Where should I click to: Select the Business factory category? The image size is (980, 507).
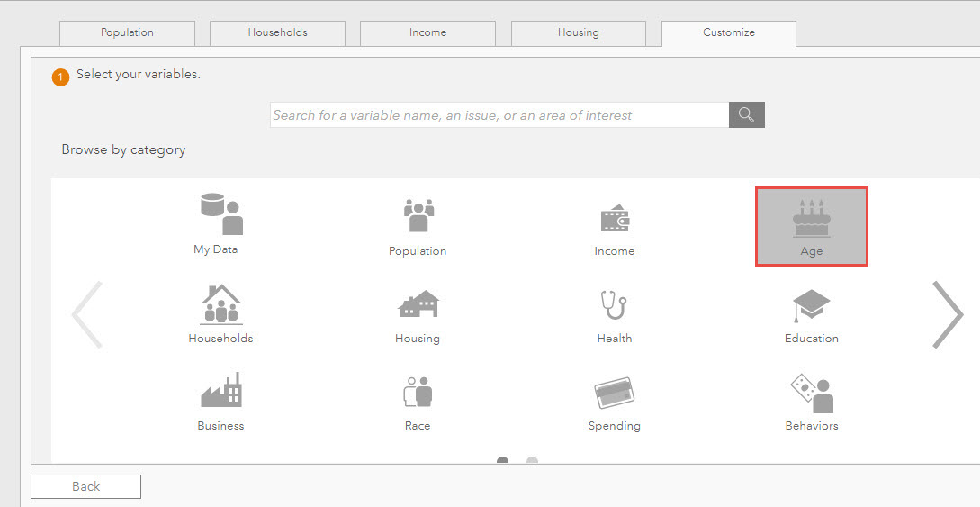click(x=220, y=402)
